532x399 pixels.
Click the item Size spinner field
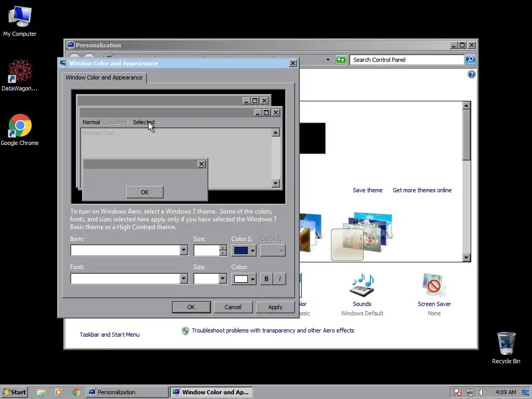[206, 250]
